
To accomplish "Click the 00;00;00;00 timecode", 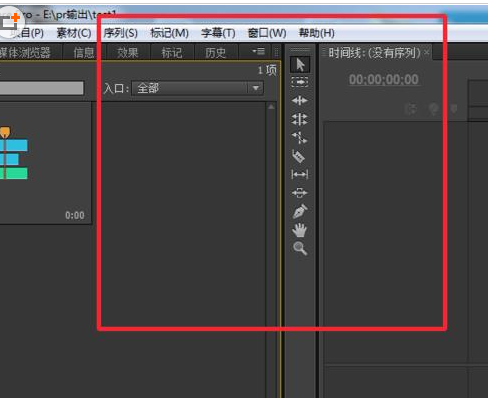I will (x=384, y=79).
